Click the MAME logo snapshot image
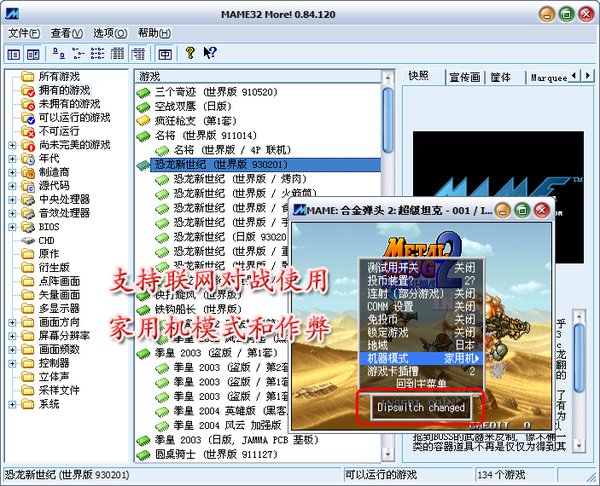600x486 pixels. coord(498,165)
